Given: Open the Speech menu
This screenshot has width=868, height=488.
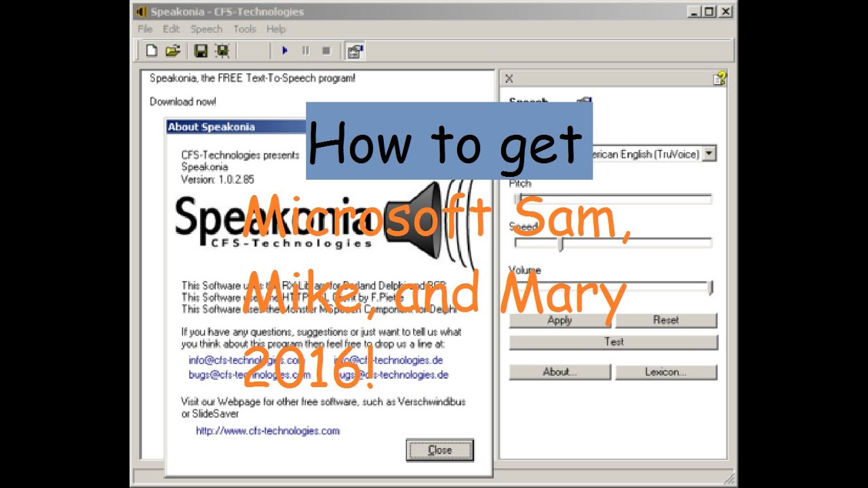Looking at the screenshot, I should tap(206, 29).
